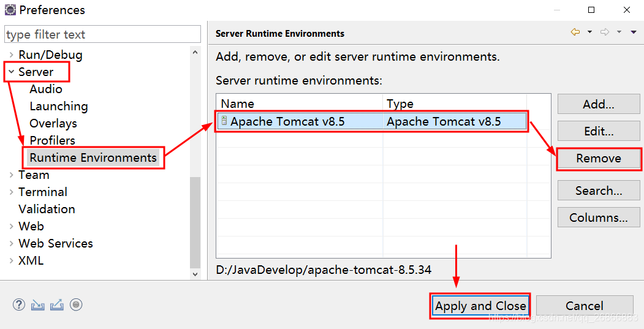Screen dimensions: 644x329
Task: Close the Preferences window
Action: (627, 10)
